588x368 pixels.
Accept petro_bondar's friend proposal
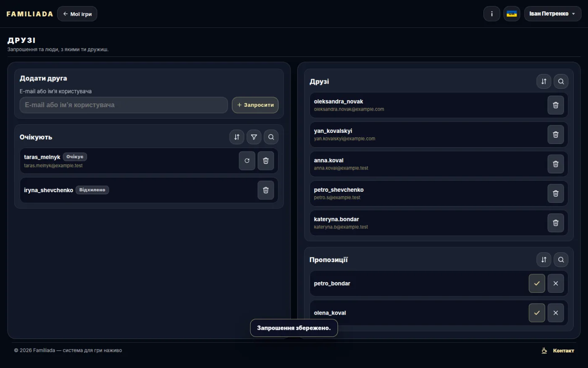(537, 283)
